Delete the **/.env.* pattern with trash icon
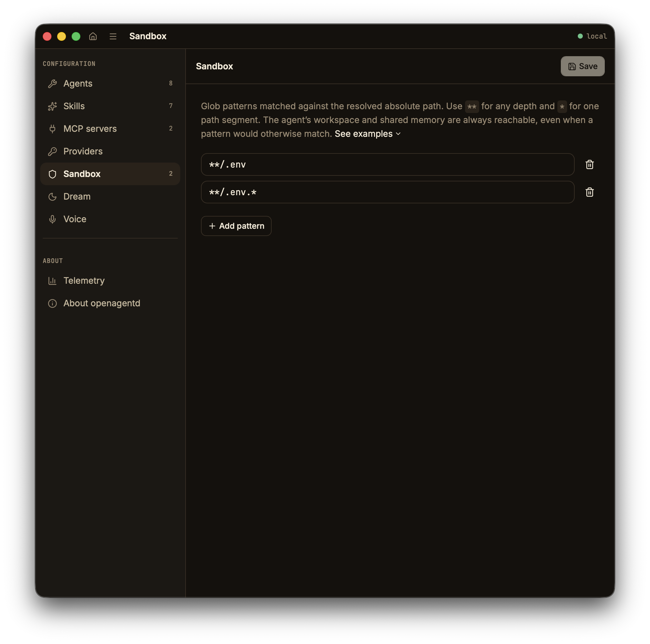650x644 pixels. coord(589,192)
